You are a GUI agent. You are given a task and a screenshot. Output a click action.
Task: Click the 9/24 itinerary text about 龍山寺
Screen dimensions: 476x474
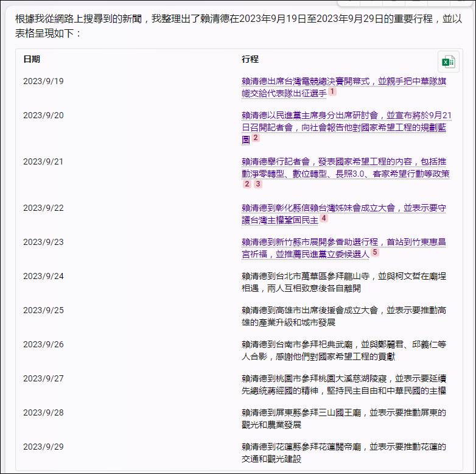point(344,282)
